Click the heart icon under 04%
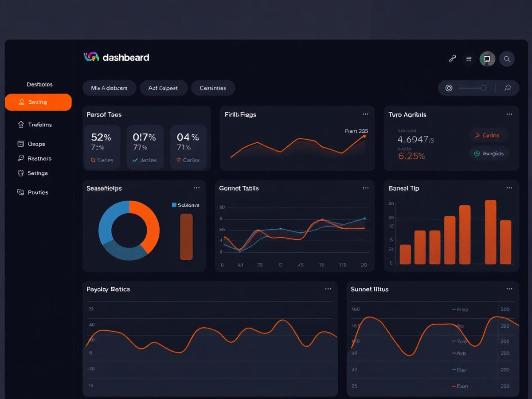Screen dimensions: 532x399 pos(179,160)
